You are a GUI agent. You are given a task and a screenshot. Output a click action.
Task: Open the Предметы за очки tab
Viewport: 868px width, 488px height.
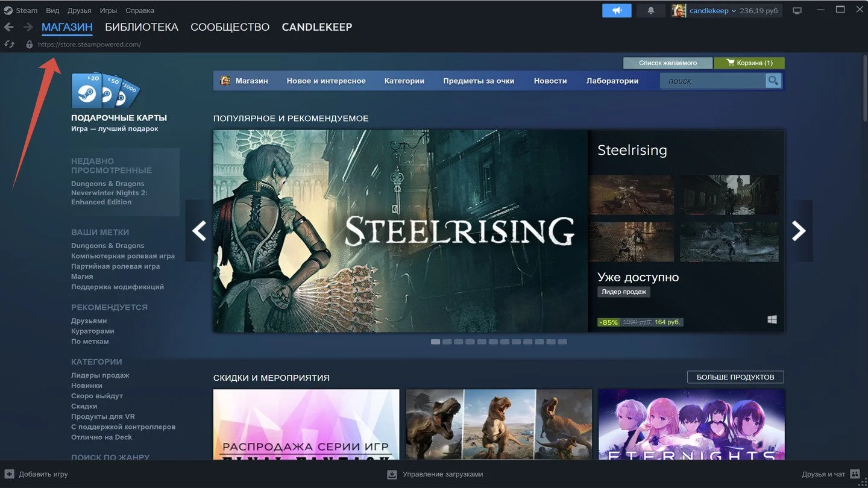point(479,81)
